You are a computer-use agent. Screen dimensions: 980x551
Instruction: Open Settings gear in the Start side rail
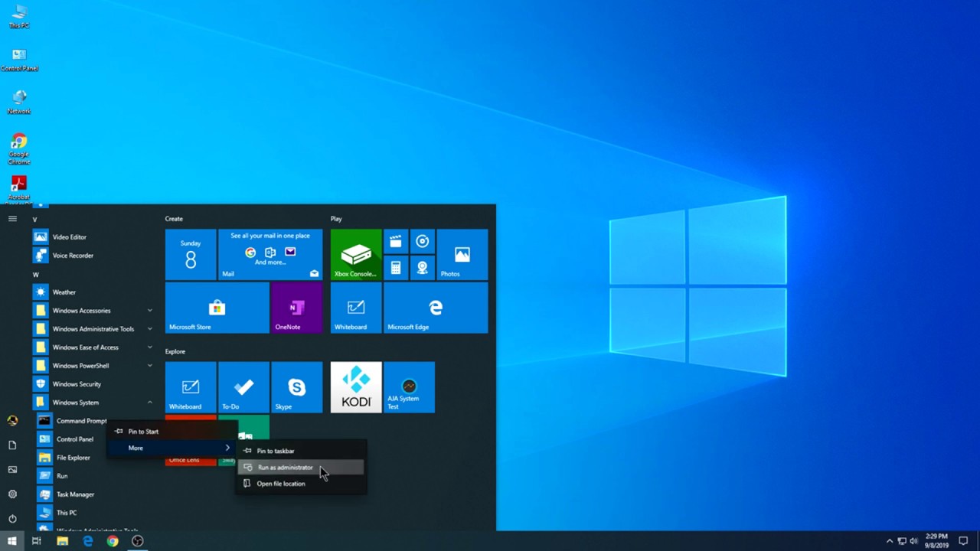coord(12,494)
